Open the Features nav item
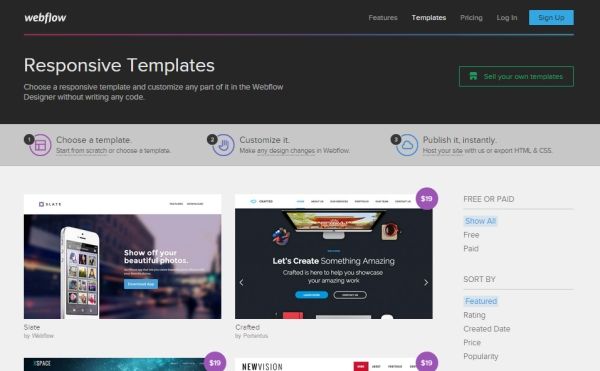Screen dimensions: 600x371 [383, 18]
